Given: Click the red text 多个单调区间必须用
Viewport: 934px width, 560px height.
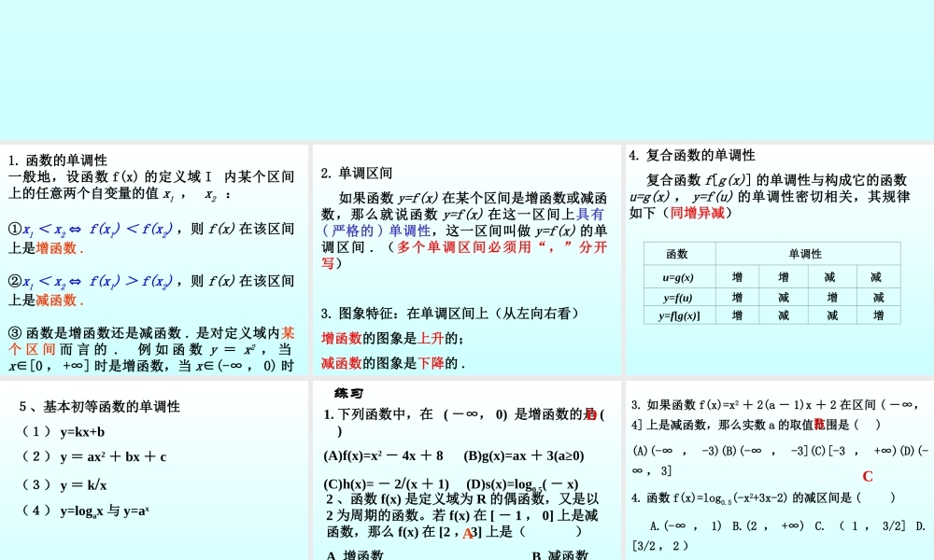Looking at the screenshot, I should click(x=463, y=247).
